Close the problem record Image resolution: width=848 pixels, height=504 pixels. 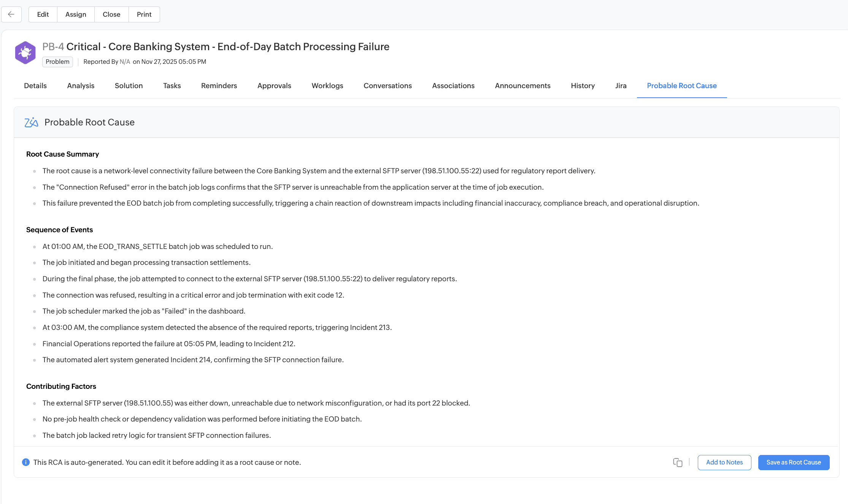click(111, 14)
